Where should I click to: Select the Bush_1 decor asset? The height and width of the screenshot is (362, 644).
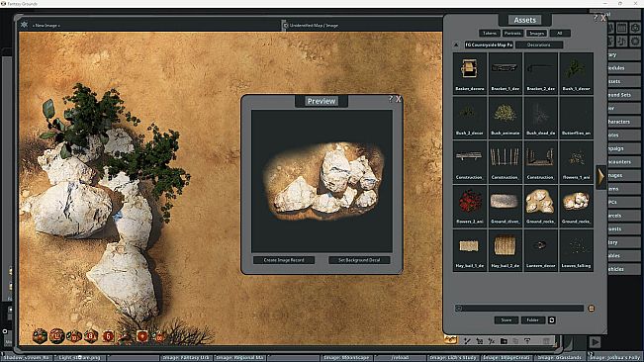(576, 72)
